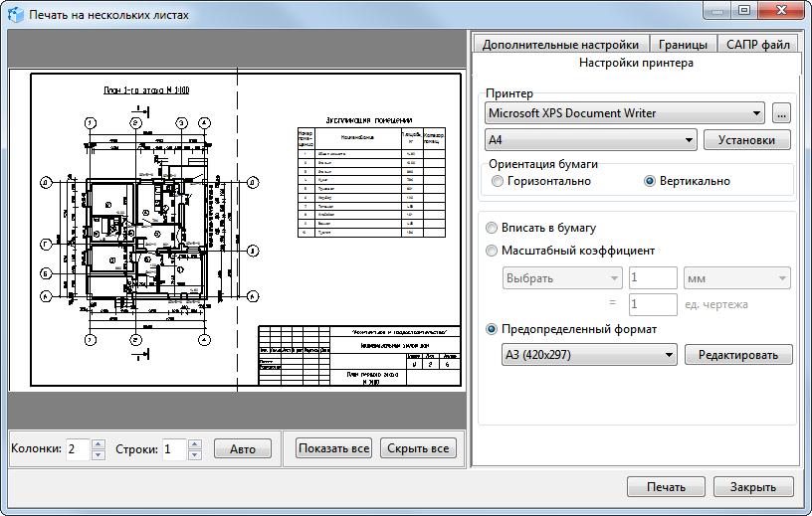Select the Предопределенный формат option

coord(492,329)
